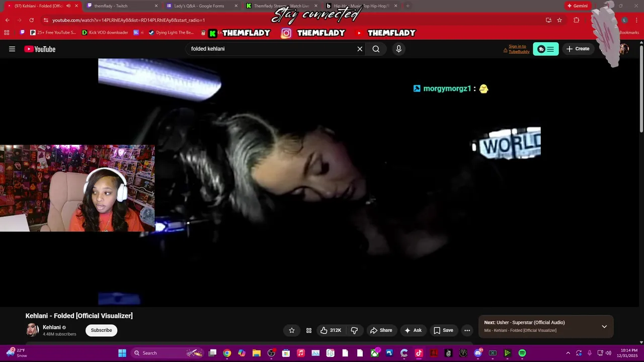Show hidden system tray icons
Image resolution: width=644 pixels, height=362 pixels.
[x=568, y=353]
